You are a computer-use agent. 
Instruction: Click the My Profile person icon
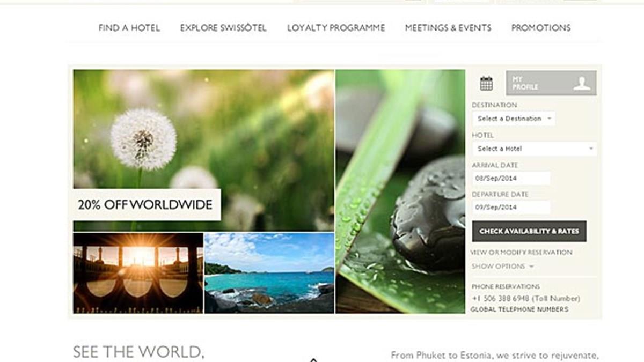coord(582,83)
